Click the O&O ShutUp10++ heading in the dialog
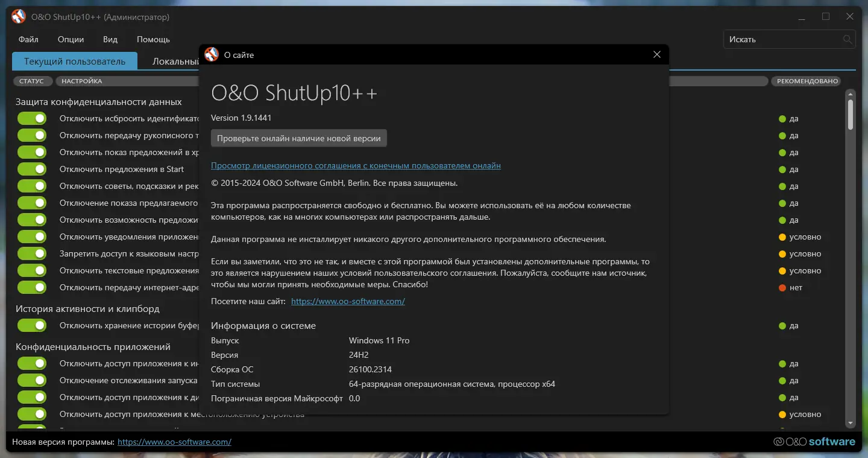The image size is (868, 458). pos(295,93)
